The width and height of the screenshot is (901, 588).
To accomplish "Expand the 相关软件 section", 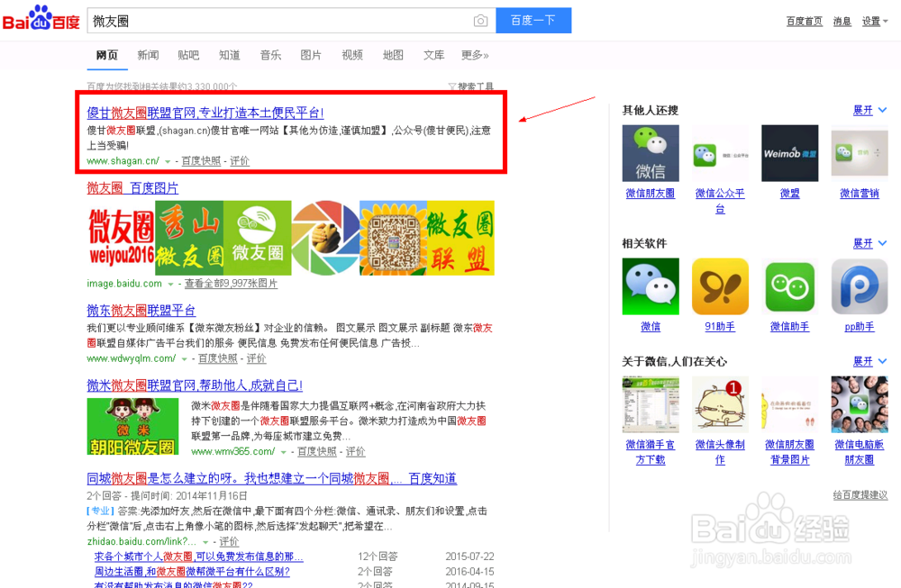I will click(x=870, y=243).
